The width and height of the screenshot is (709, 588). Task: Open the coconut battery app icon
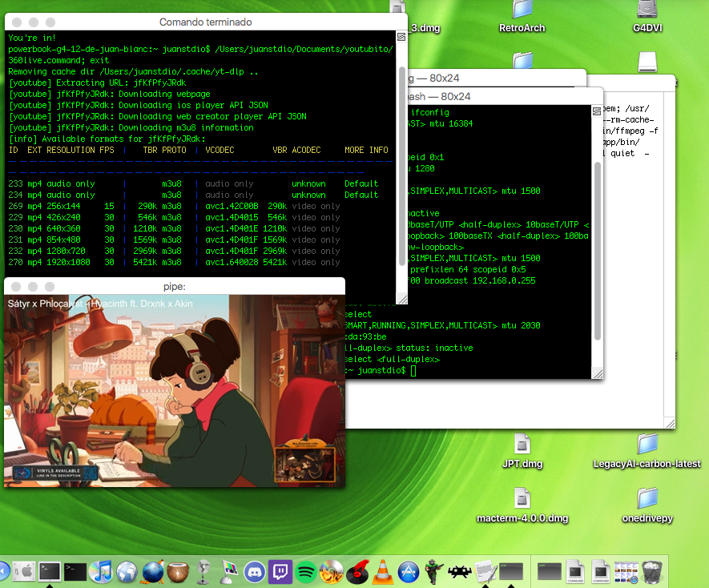(178, 572)
